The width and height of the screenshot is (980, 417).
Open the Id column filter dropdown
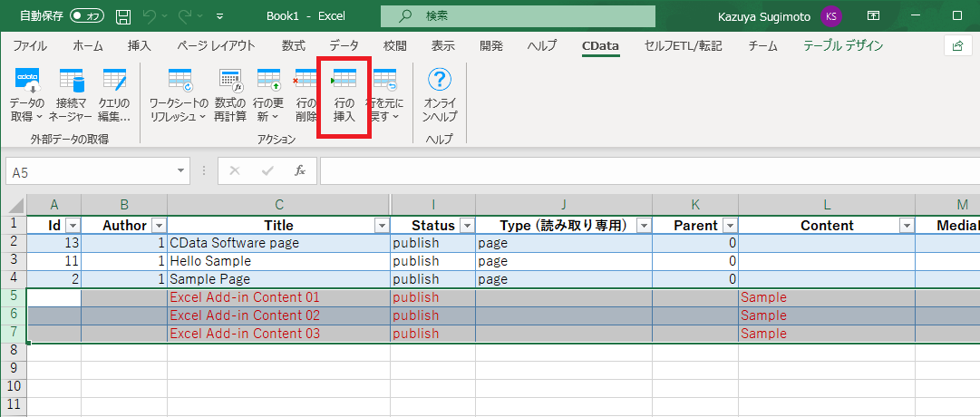click(73, 226)
